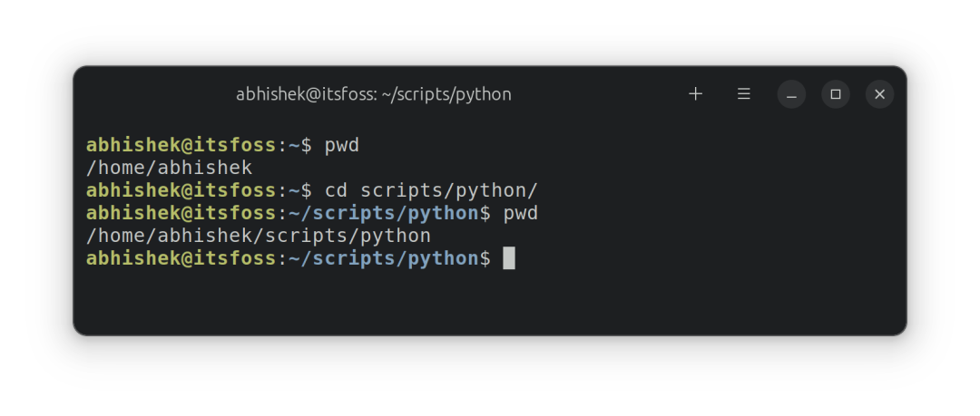Click abhishek@itsfoss on the final prompt line

click(181, 258)
